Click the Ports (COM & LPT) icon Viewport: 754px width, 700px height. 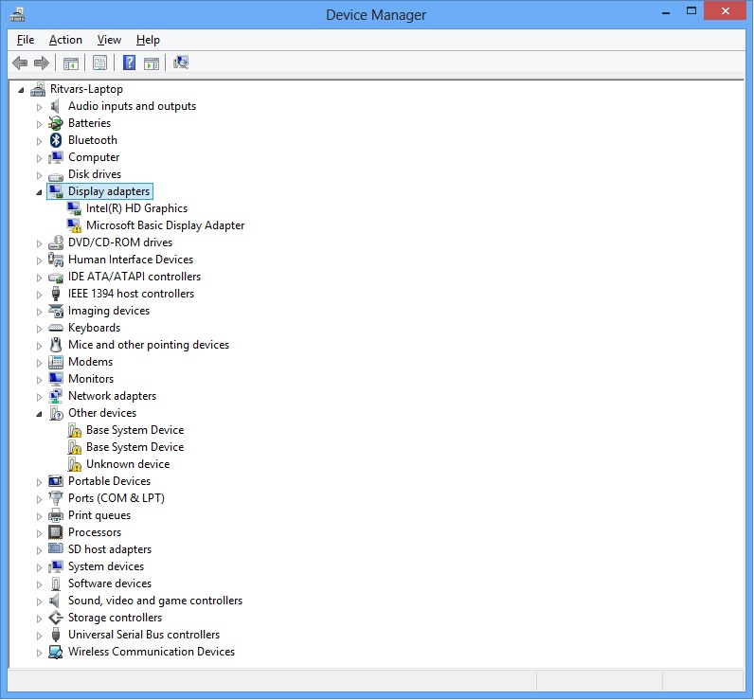(56, 498)
